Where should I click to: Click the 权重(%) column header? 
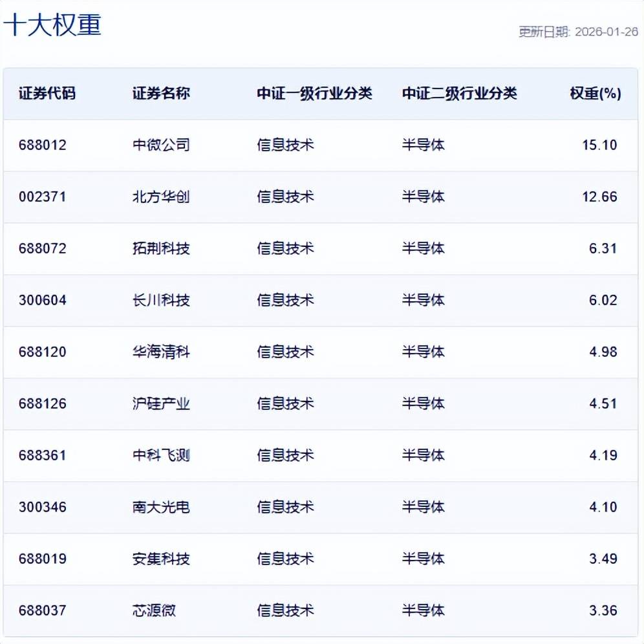[x=595, y=93]
